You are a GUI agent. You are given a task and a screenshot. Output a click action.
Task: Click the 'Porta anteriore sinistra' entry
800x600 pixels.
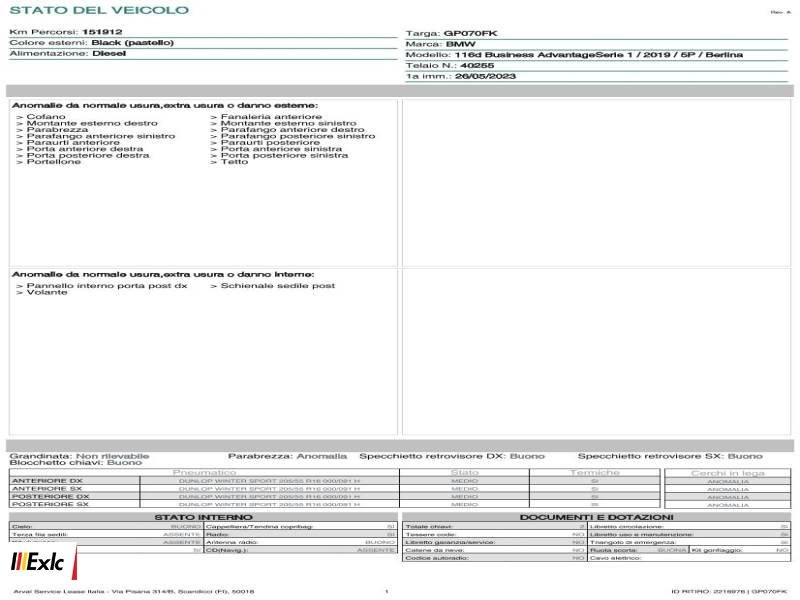coord(281,149)
